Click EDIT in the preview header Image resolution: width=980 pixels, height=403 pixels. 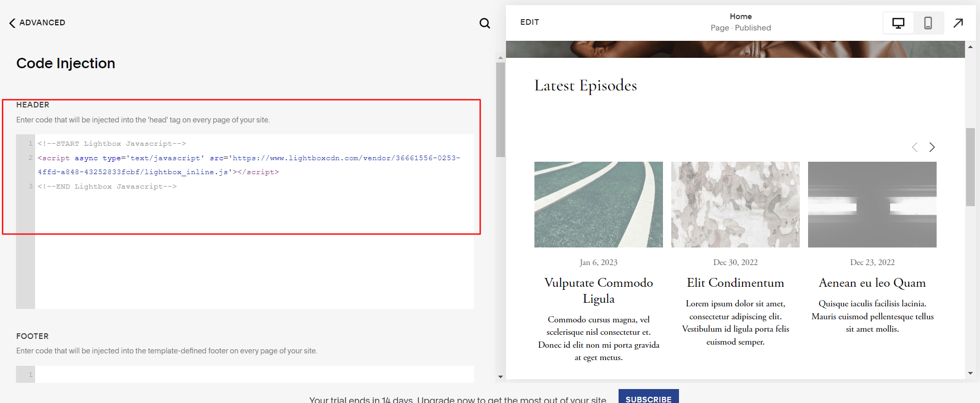point(529,22)
